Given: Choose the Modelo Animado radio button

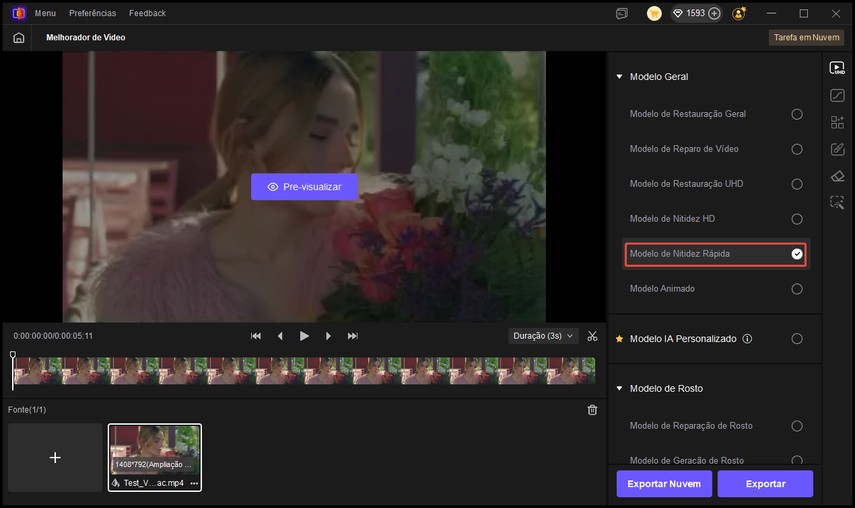Looking at the screenshot, I should click(x=797, y=289).
